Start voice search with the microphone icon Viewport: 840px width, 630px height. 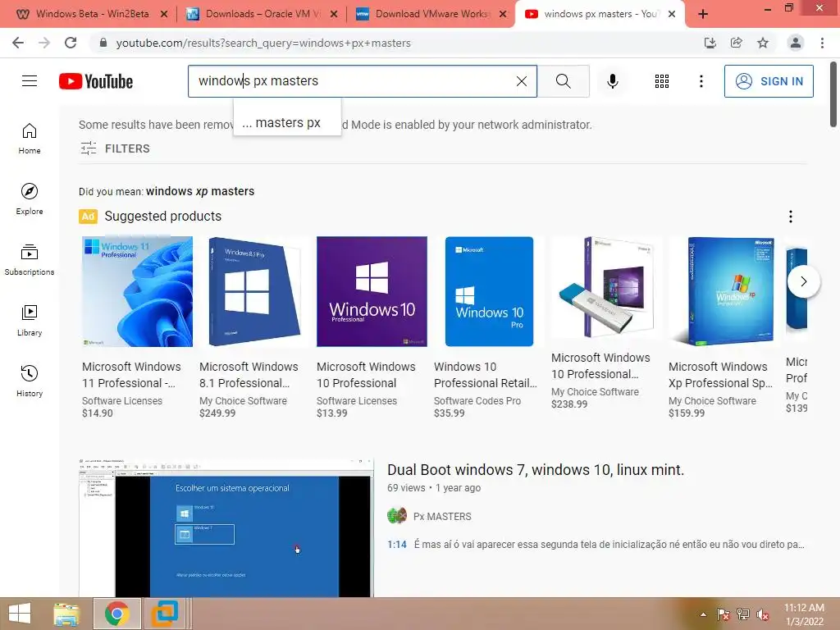tap(612, 81)
